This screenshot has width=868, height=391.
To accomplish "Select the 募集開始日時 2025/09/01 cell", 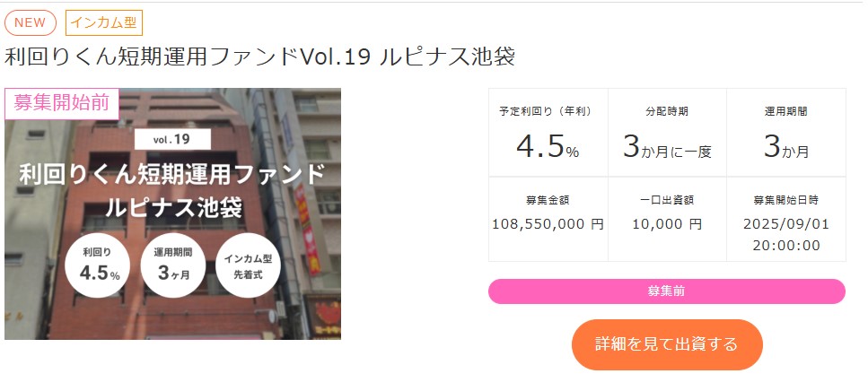I will (x=786, y=219).
